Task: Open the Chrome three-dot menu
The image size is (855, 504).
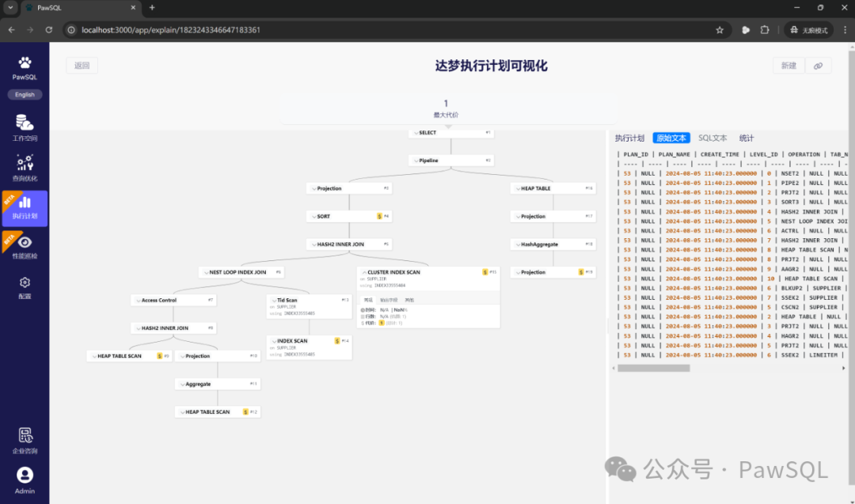Action: [x=845, y=30]
